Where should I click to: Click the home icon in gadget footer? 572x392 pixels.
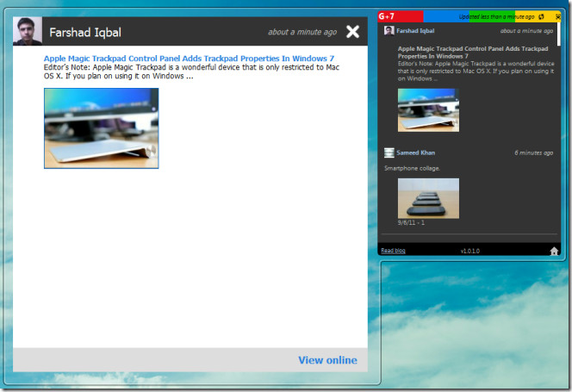pos(554,251)
